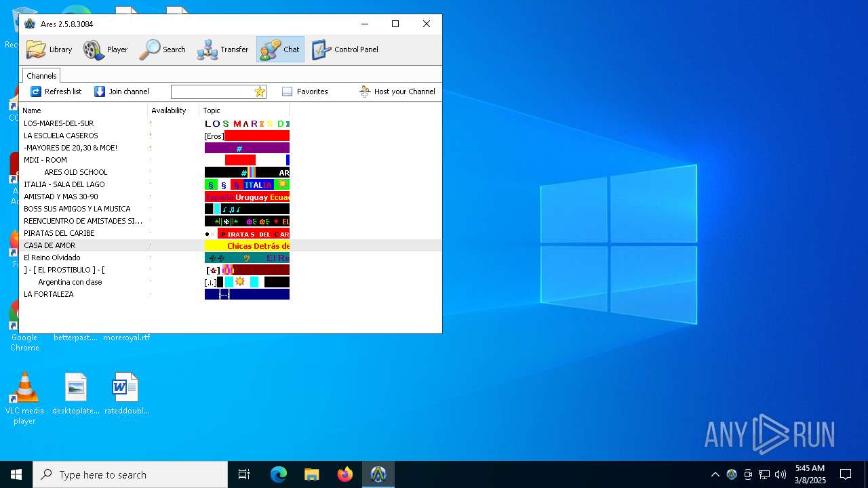Click the Ares title bar app icon
This screenshot has width=868, height=488.
(x=30, y=24)
